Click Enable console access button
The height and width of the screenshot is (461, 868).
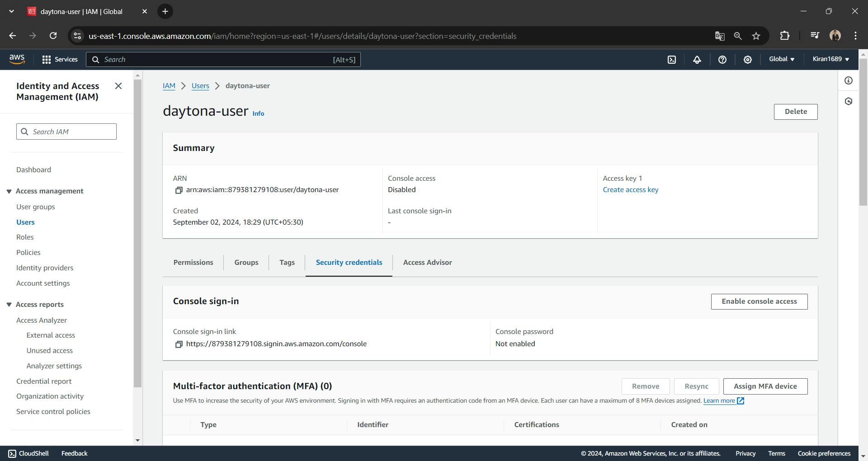[759, 301]
